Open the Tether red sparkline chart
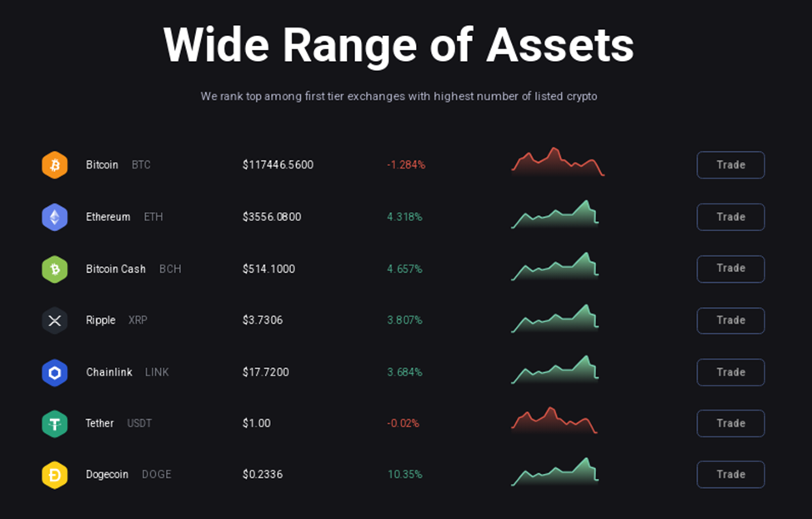 coord(554,421)
